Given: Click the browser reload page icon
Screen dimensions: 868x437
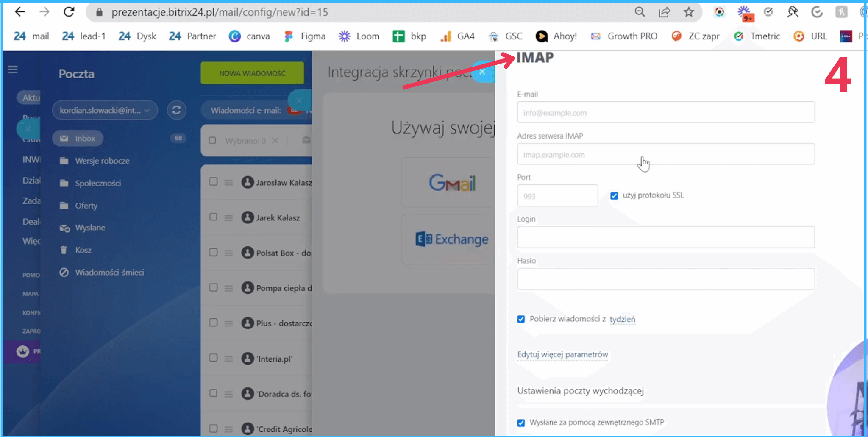Looking at the screenshot, I should coord(69,12).
